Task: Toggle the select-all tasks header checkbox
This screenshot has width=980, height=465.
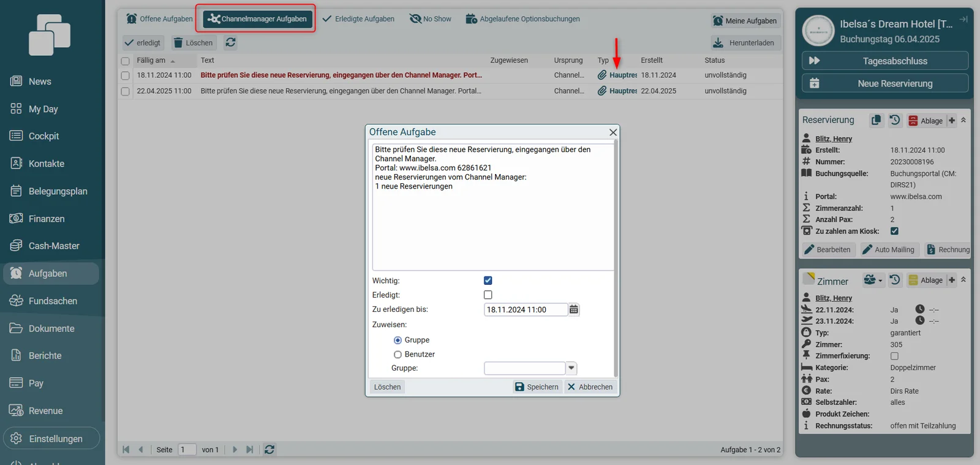Action: 125,61
